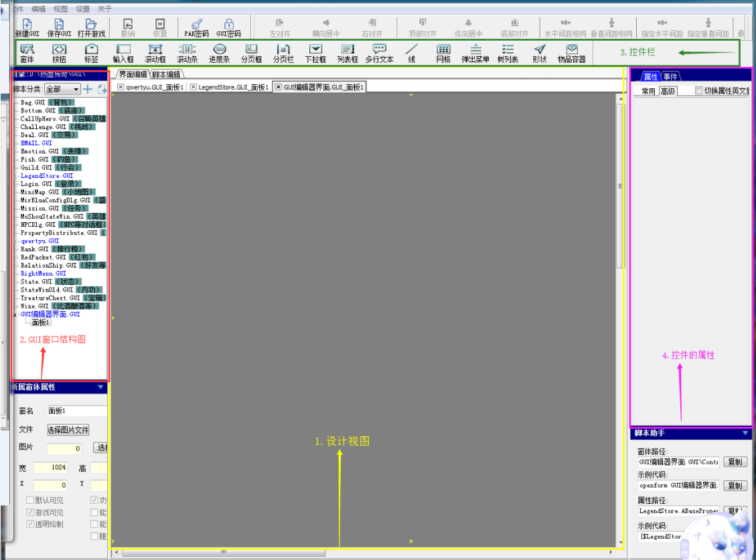This screenshot has width=756, height=560.
Task: Select the 进度条 progress bar control
Action: (x=220, y=52)
